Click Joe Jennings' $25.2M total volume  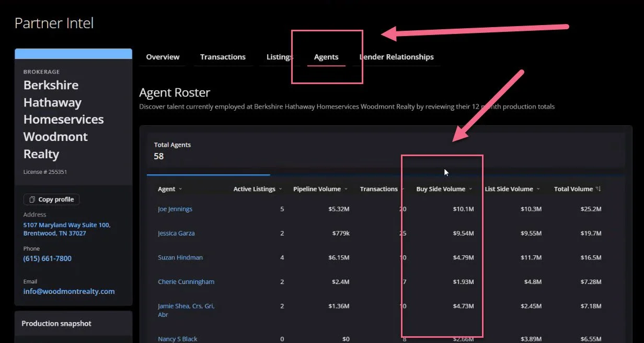591,209
